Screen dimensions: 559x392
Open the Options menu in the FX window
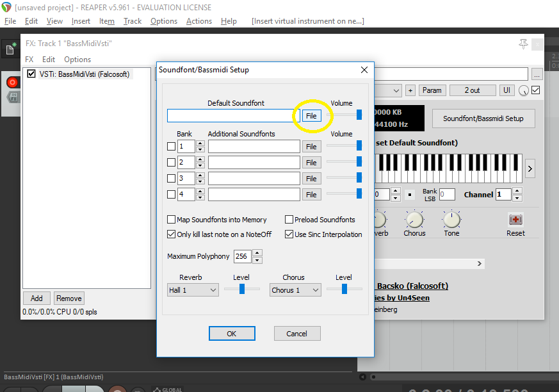coord(77,60)
